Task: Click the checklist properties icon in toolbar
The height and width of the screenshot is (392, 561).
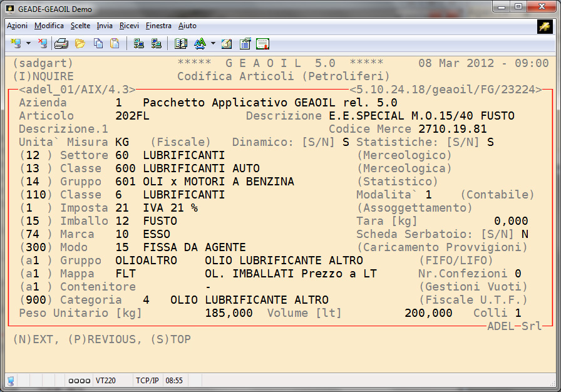Action: [x=245, y=44]
